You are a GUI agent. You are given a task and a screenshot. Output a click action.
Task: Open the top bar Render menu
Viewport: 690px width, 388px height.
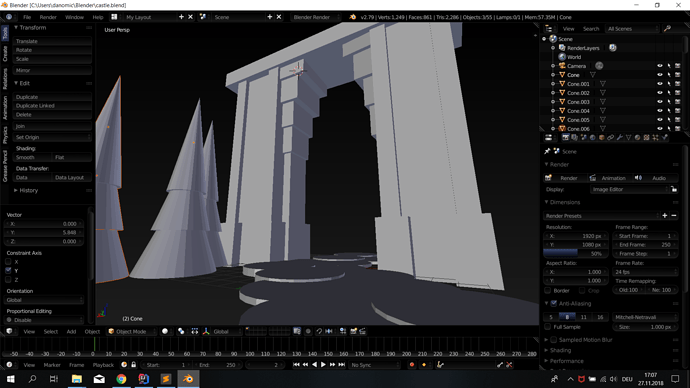click(x=48, y=17)
